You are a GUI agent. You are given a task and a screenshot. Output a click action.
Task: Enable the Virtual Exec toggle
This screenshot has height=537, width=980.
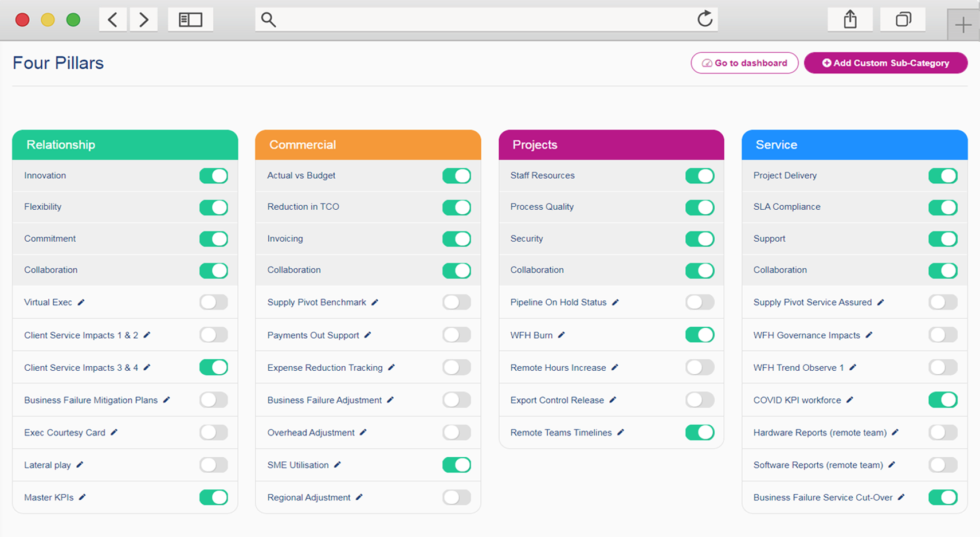click(x=214, y=302)
